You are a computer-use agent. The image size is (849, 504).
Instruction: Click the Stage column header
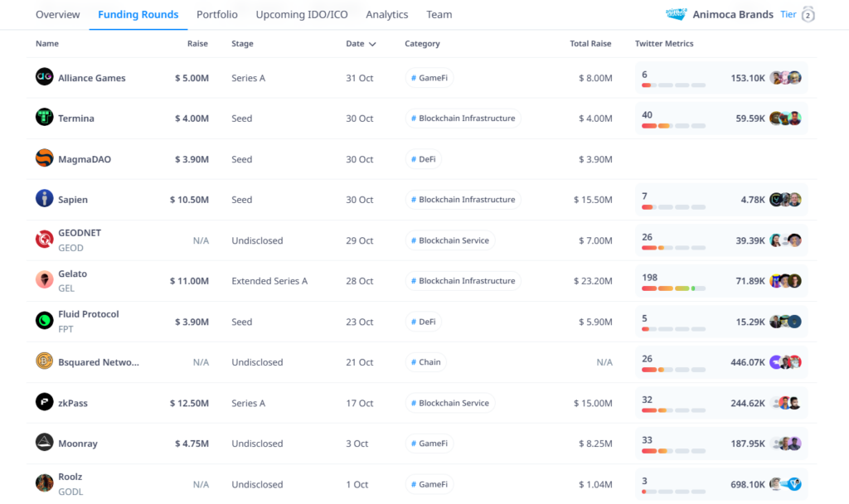242,43
